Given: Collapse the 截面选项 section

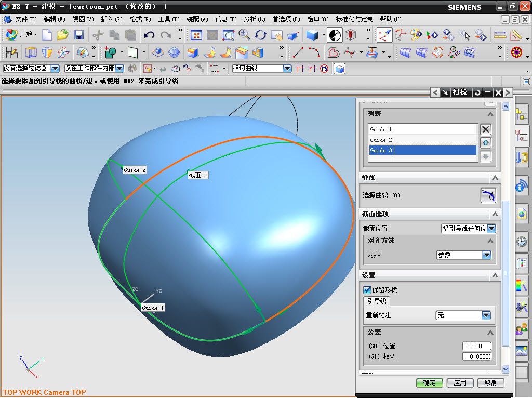Looking at the screenshot, I should pos(495,214).
